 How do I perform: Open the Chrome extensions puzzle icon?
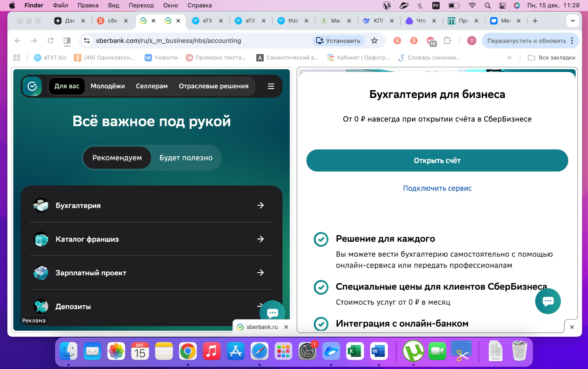tap(447, 41)
